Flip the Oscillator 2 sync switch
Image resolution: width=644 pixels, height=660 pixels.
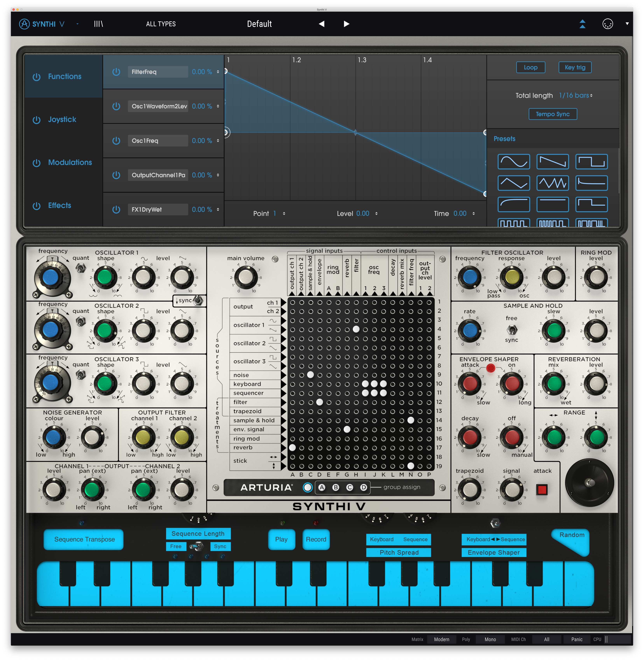(x=198, y=300)
